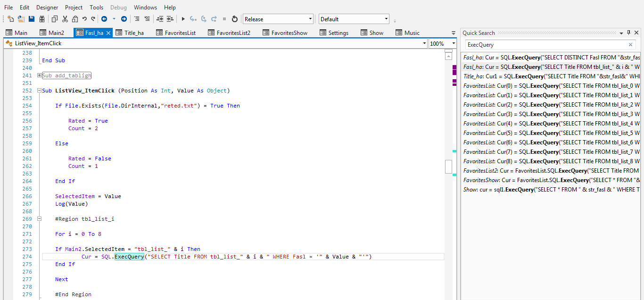Click the Copy icon in the toolbar
This screenshot has height=300, width=644.
(54, 19)
